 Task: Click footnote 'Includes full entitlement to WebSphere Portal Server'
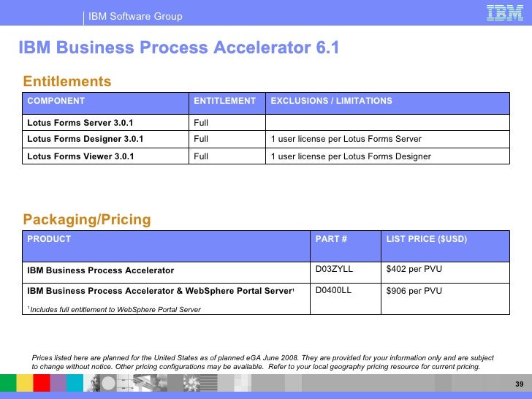(x=114, y=309)
